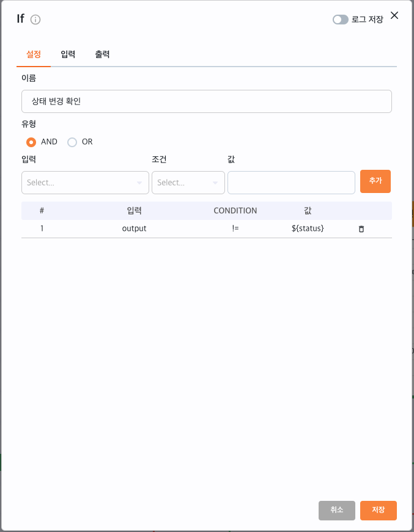Delete the output condition row
Screen dimensions: 414x532
[361, 228]
